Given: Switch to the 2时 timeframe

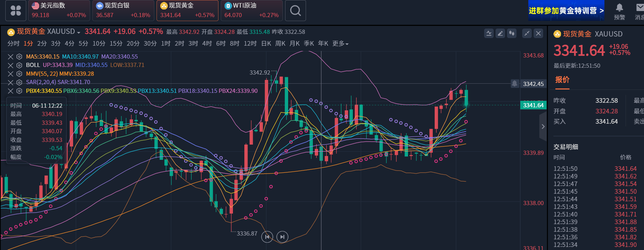Looking at the screenshot, I should tap(179, 44).
